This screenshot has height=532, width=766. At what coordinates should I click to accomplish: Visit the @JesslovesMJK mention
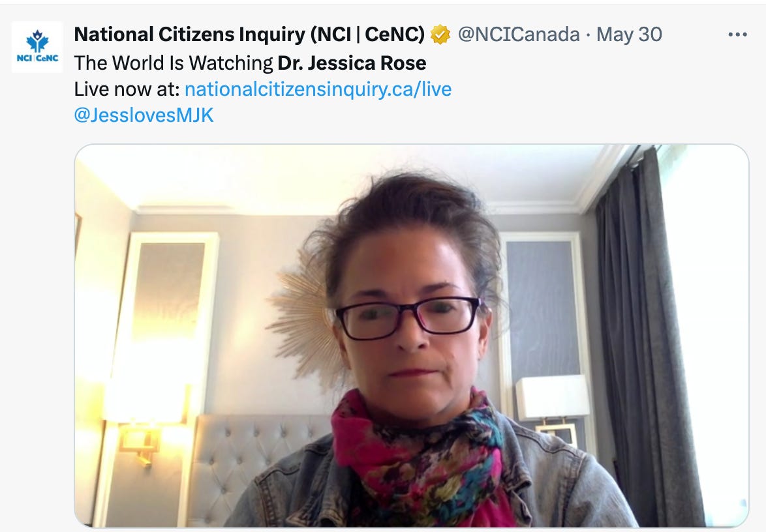click(144, 115)
